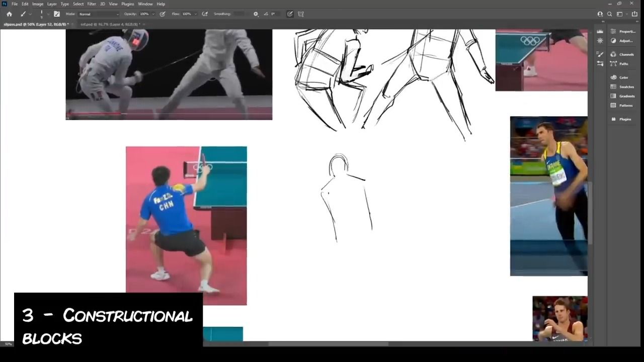Close the silpass.psd document tab
Image resolution: width=644 pixels, height=362 pixels.
(72, 24)
